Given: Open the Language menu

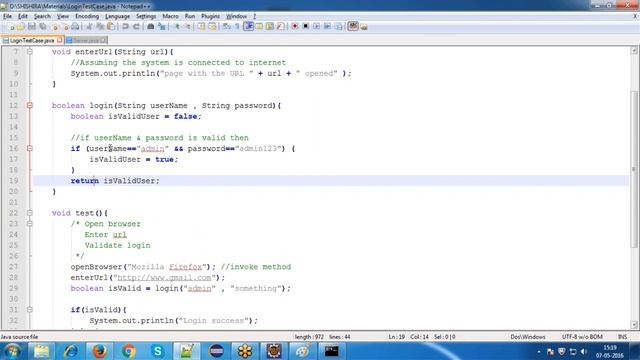Looking at the screenshot, I should pos(118,16).
